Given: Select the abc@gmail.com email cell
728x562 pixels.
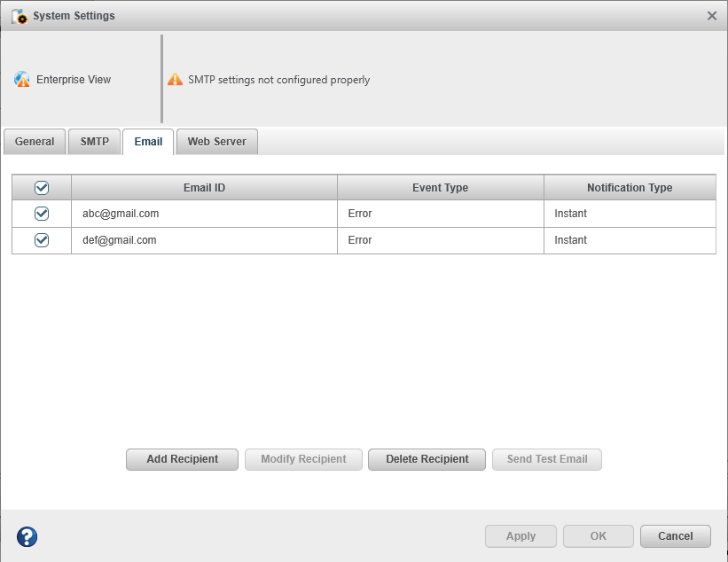Looking at the screenshot, I should pos(121,214).
